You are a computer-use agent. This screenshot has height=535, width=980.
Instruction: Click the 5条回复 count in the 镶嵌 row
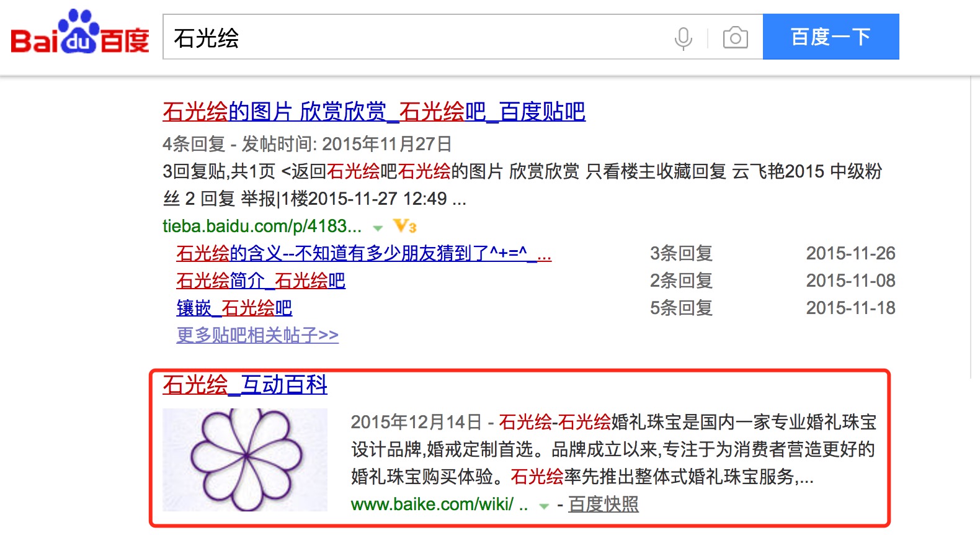(681, 308)
